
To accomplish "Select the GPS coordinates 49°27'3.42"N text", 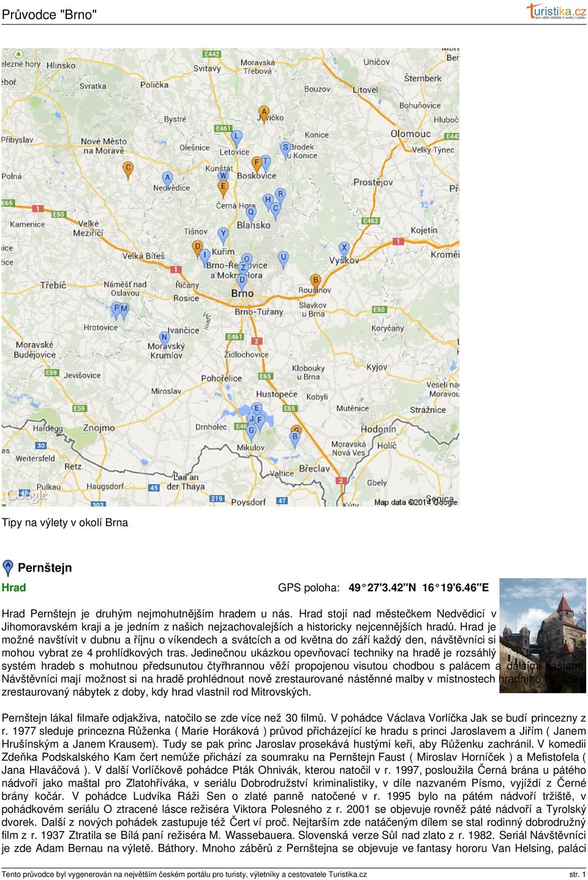I will 382,588.
